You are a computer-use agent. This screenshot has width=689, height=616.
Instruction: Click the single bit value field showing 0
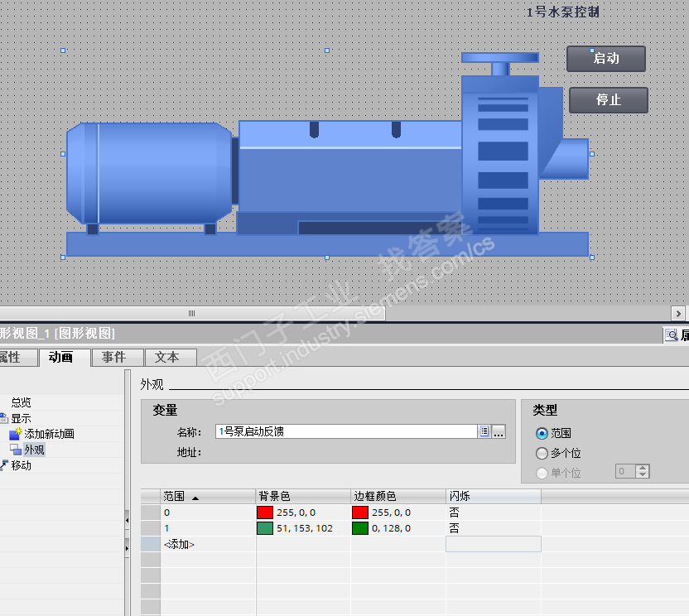(x=626, y=471)
